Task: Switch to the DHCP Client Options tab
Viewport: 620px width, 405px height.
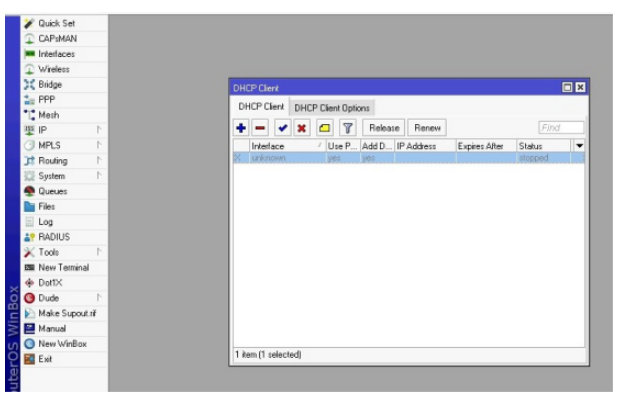Action: pos(332,108)
